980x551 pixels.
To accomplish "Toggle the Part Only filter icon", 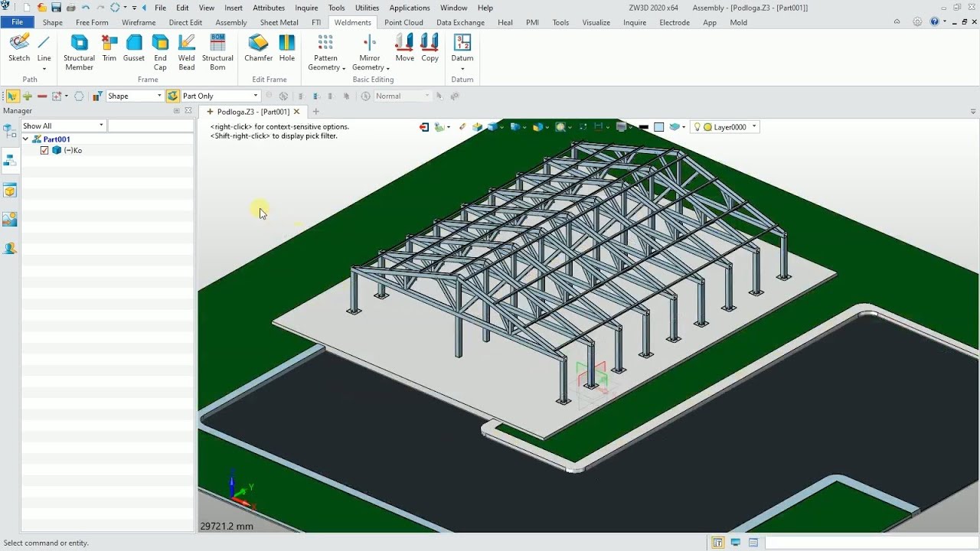I will 172,96.
